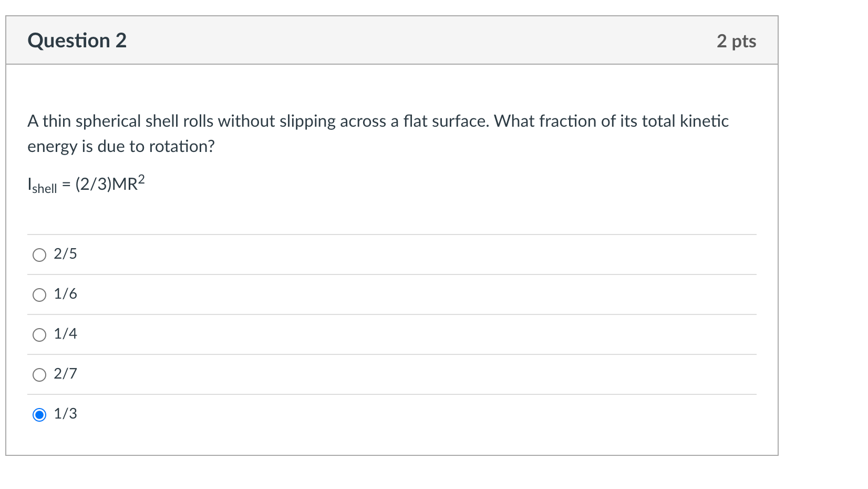Select the 1/4 answer option
This screenshot has height=489, width=868.
39,334
